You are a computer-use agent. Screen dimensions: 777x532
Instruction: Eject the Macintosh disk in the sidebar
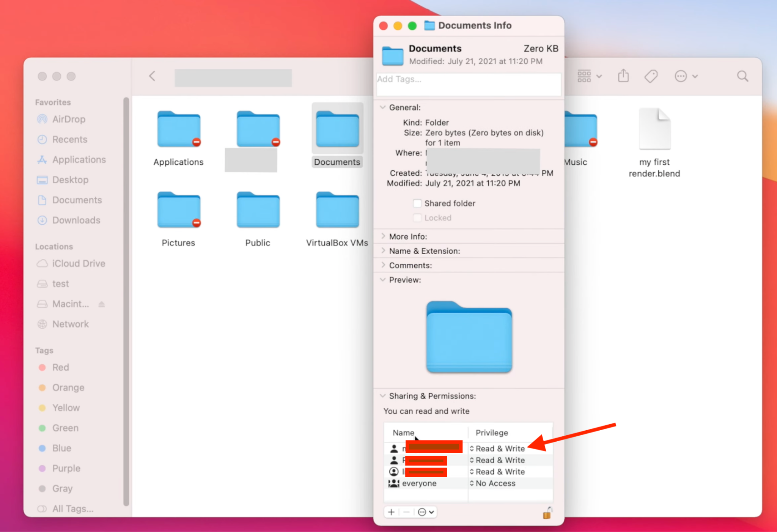102,304
